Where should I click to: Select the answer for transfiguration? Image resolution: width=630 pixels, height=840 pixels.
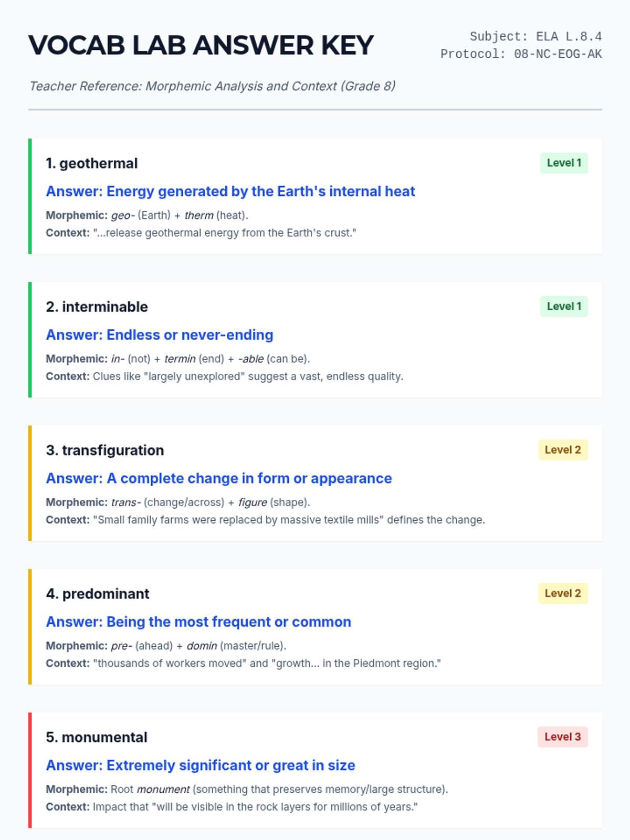pos(219,478)
